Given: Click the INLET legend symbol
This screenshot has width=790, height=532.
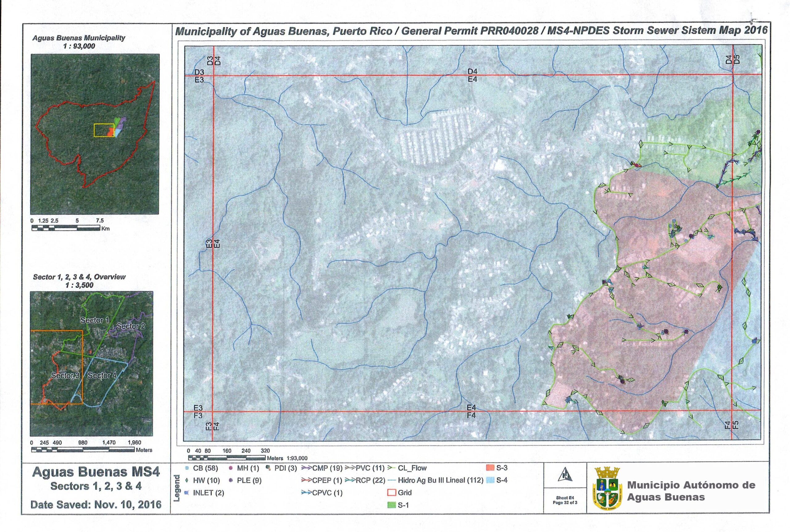Looking at the screenshot, I should [187, 493].
